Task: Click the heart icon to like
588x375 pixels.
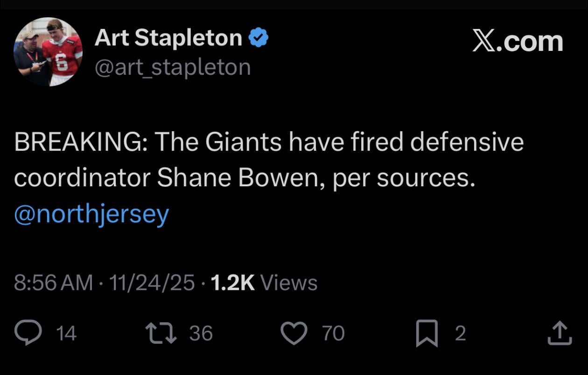Action: point(294,333)
